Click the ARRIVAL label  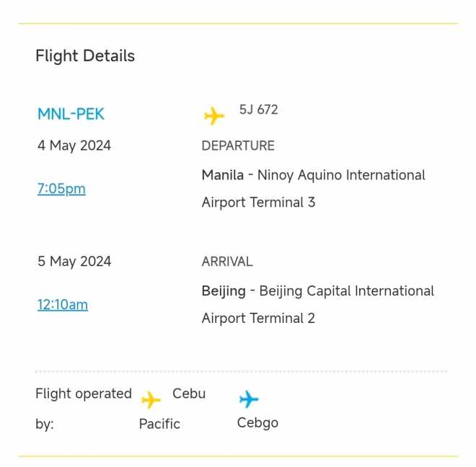tap(227, 262)
